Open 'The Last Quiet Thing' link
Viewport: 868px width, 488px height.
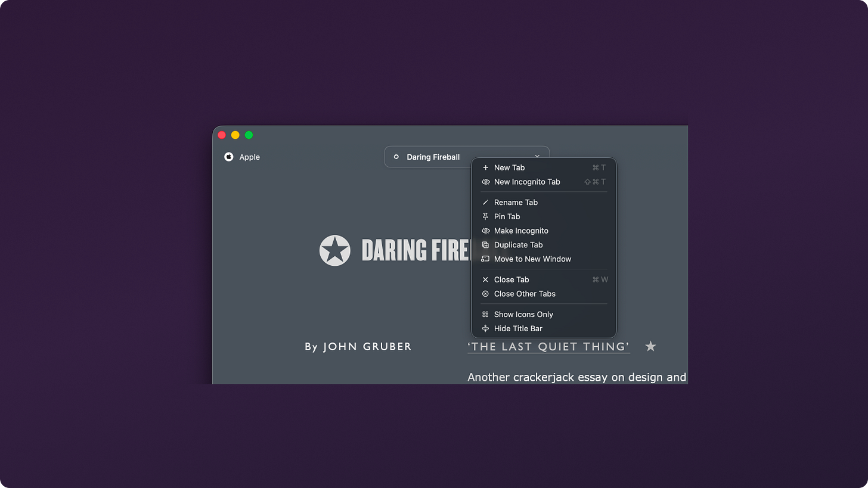548,347
